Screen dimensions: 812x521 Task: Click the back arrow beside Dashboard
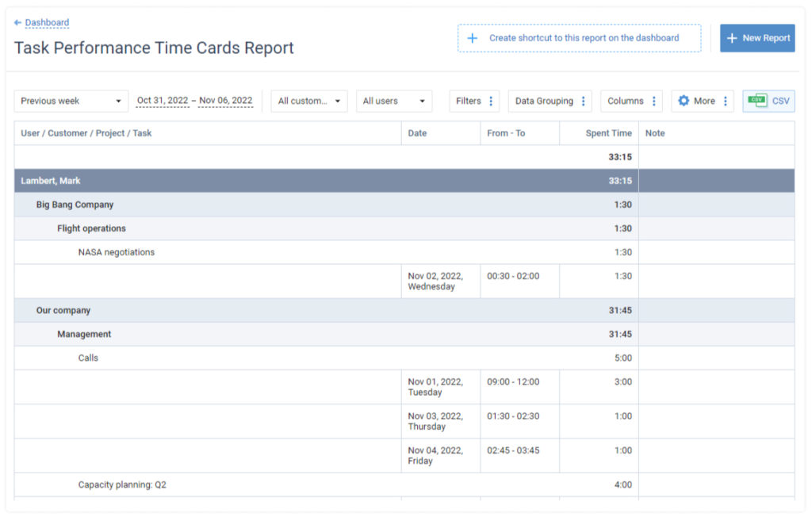click(18, 22)
